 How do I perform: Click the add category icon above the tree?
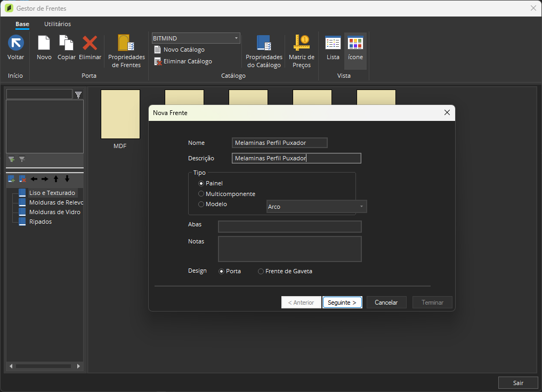tap(11, 179)
